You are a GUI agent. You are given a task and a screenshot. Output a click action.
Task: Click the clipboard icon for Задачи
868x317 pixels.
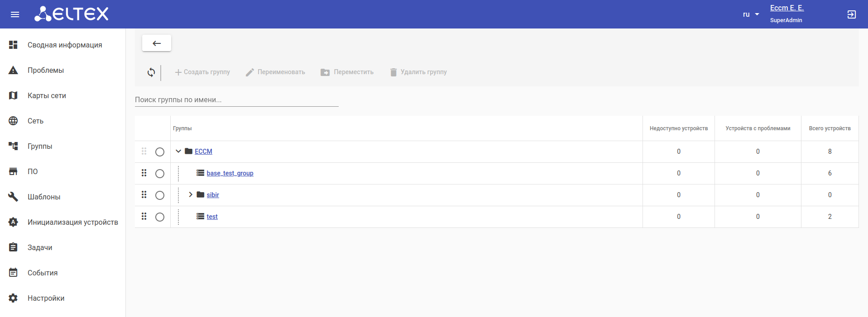[13, 247]
